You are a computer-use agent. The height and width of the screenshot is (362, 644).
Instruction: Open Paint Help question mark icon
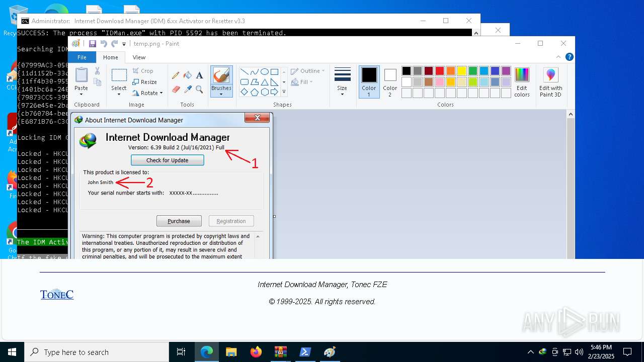click(x=569, y=57)
